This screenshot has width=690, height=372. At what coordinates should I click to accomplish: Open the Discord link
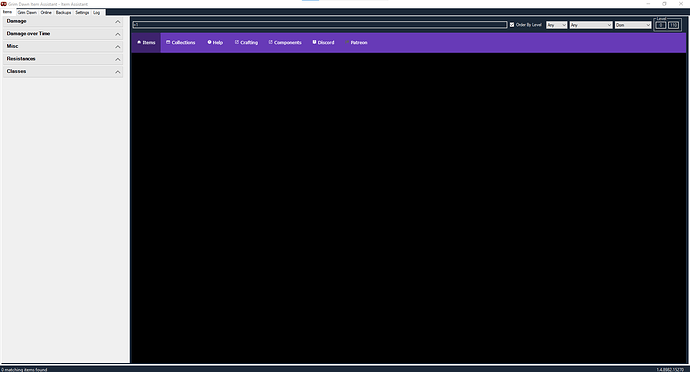(x=323, y=43)
